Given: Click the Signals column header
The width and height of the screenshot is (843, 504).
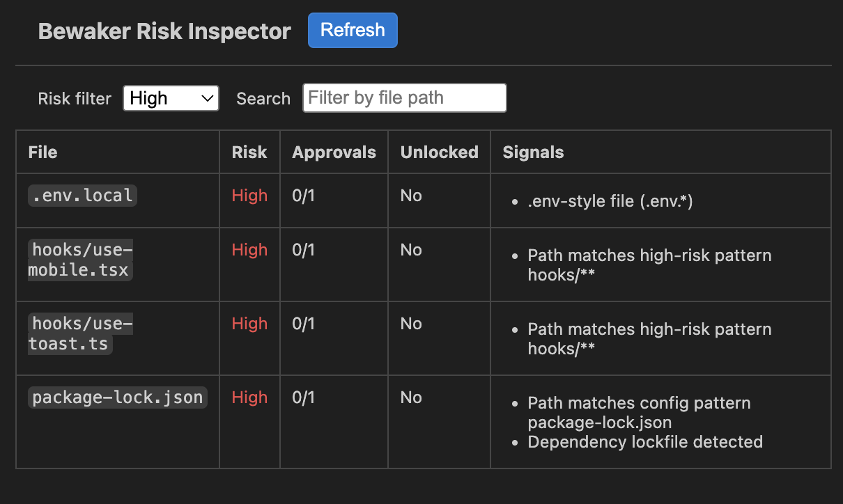Looking at the screenshot, I should (533, 152).
